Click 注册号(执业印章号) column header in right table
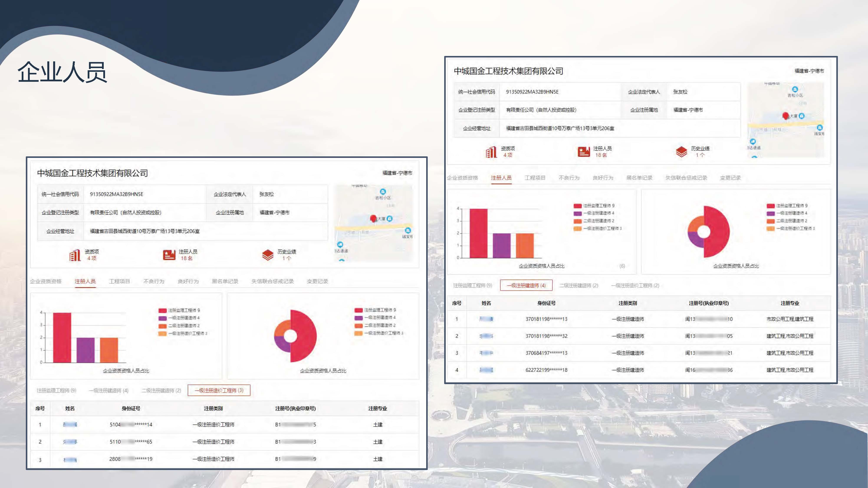 coord(709,303)
